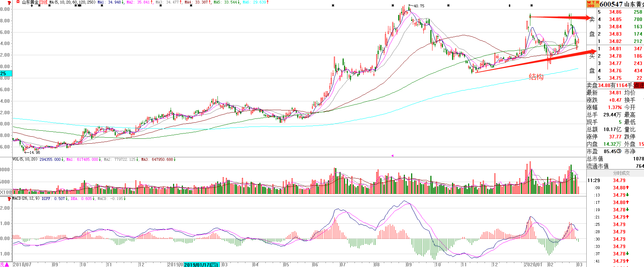
Task: Click the pink triangle icon at bottom-left corner
Action: click(7, 265)
